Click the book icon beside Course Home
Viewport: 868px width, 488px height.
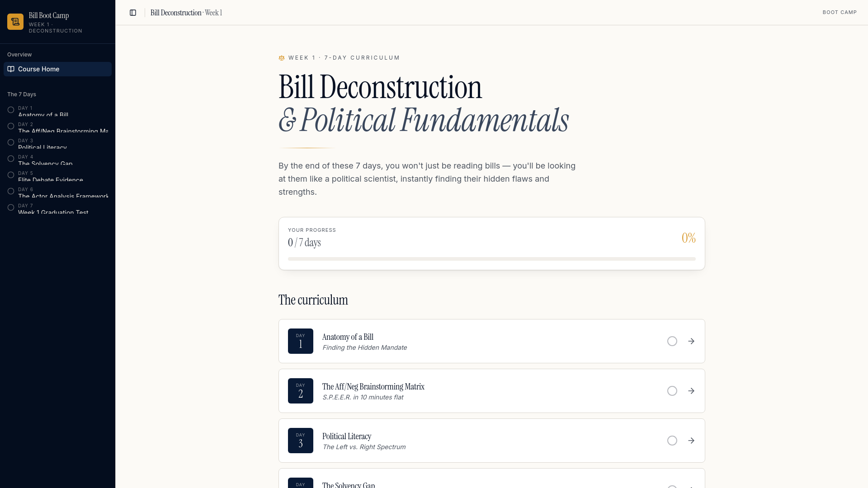pos(11,69)
